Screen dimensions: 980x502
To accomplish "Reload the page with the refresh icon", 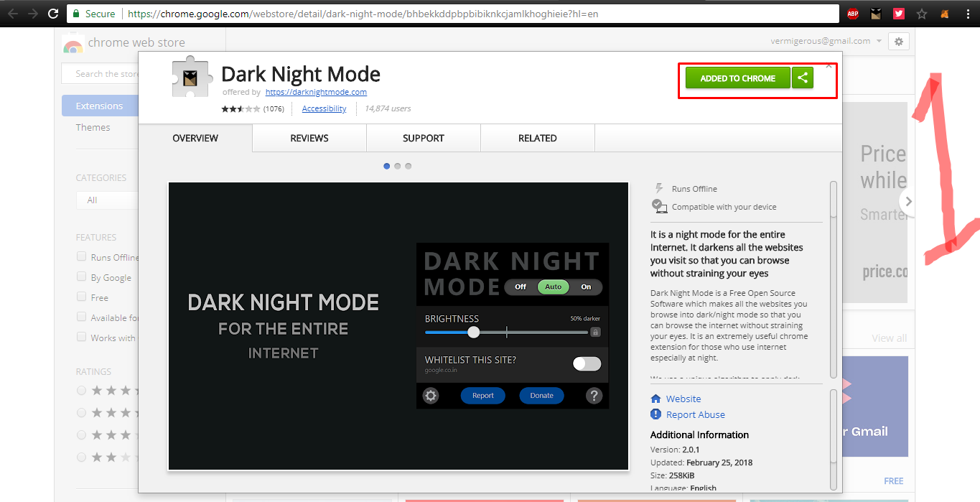I will pyautogui.click(x=53, y=13).
